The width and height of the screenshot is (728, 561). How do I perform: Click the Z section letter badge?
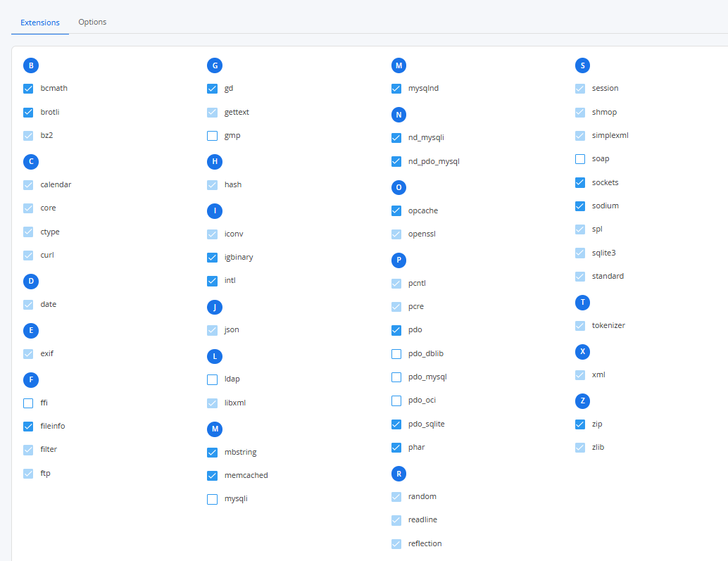(583, 401)
